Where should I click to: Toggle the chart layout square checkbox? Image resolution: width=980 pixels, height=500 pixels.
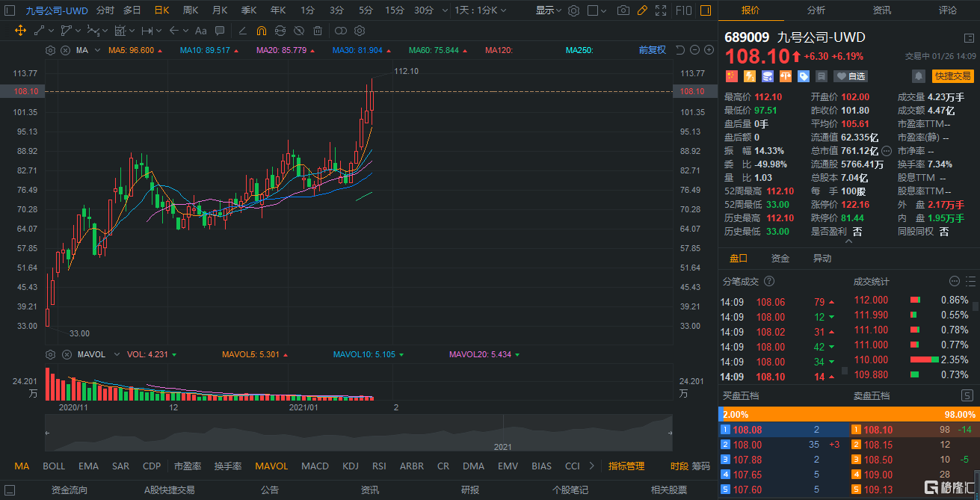[x=593, y=10]
